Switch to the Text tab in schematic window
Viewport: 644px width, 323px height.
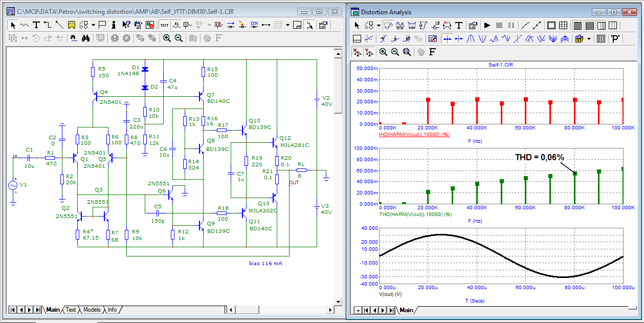pos(71,310)
